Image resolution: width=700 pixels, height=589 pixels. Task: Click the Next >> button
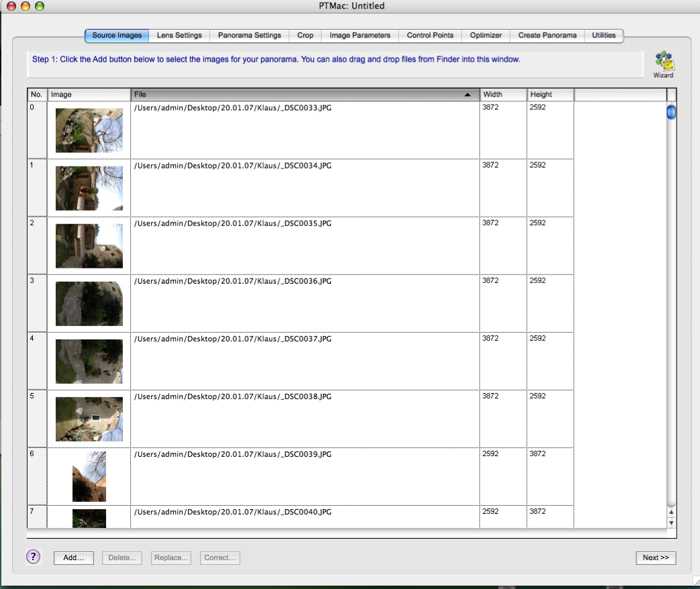click(655, 558)
